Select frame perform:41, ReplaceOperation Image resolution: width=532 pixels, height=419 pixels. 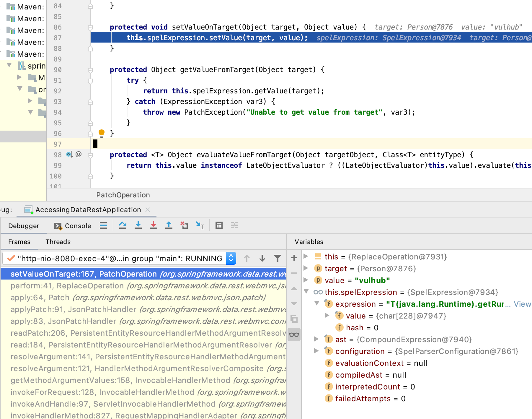[144, 286]
